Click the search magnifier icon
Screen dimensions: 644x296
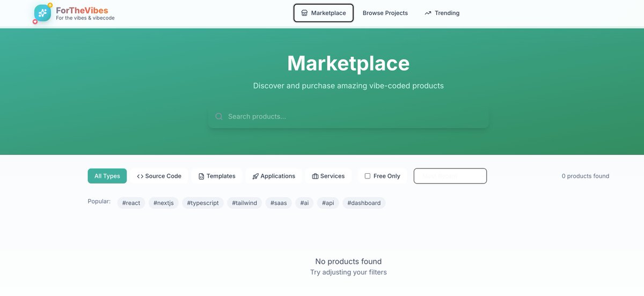[219, 116]
